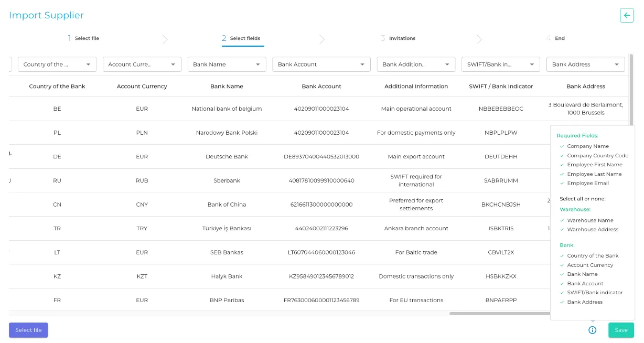Screen dimensions: 644x343
Task: Click the Deutsche Bank account number cell
Action: [321, 157]
